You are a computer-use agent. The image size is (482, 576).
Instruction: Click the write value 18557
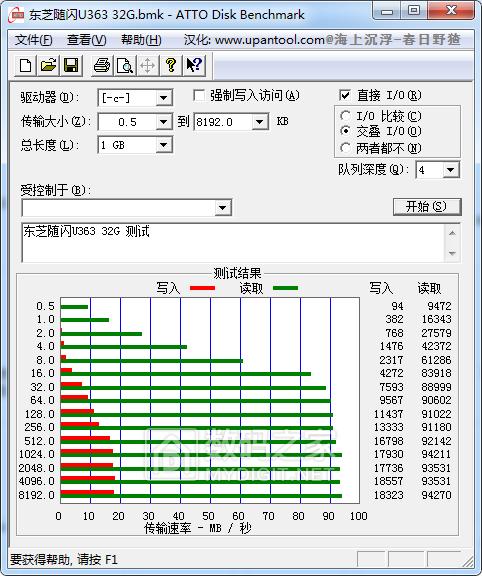pos(388,481)
